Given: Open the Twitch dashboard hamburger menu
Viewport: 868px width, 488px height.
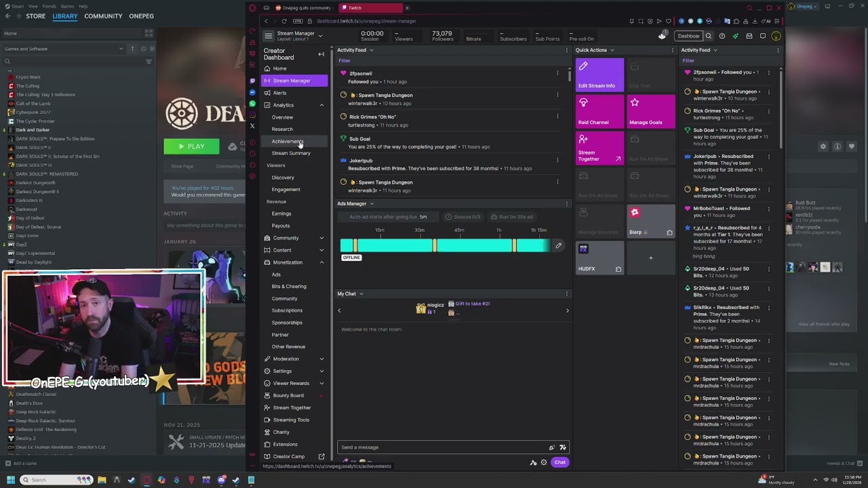Looking at the screenshot, I should coord(269,36).
